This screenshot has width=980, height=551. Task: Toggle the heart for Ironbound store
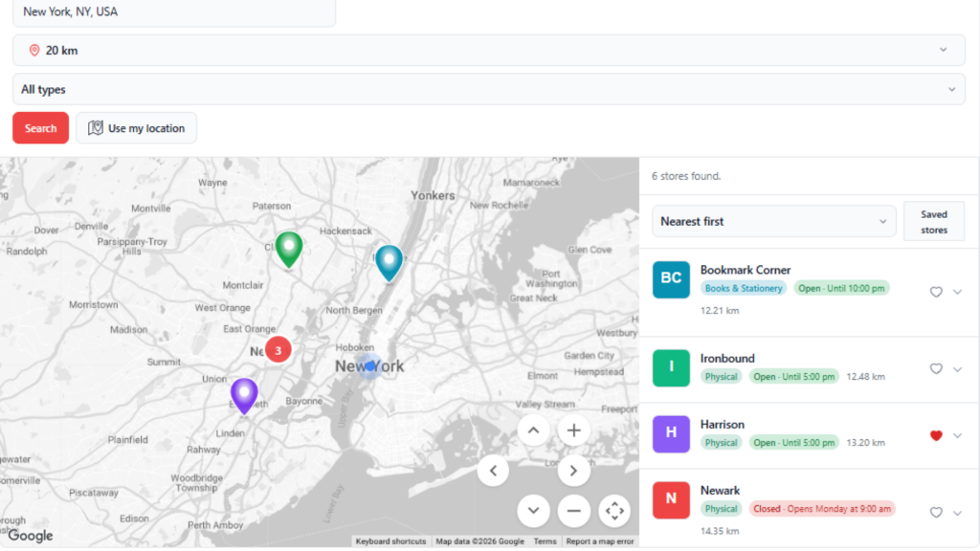[936, 368]
